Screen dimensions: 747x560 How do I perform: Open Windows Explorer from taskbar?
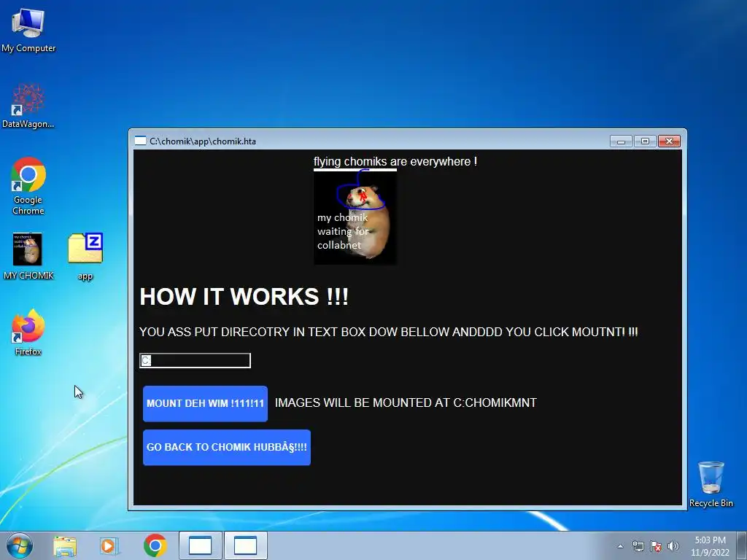pyautogui.click(x=65, y=545)
